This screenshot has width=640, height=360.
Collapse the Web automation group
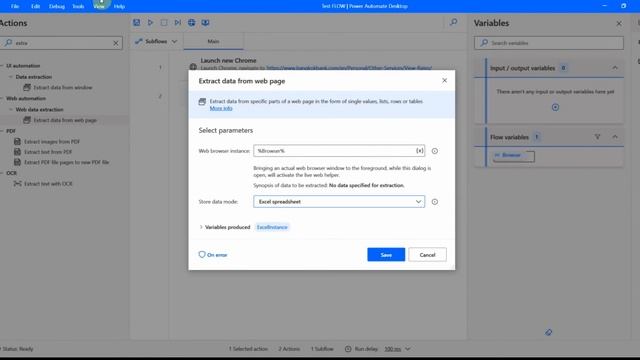[2, 98]
